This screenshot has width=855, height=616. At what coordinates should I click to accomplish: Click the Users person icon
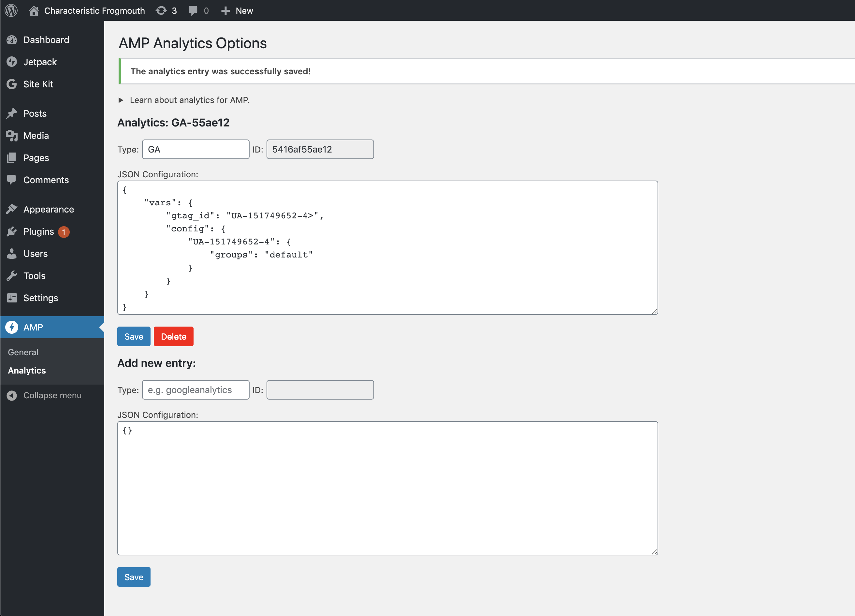[x=12, y=254]
